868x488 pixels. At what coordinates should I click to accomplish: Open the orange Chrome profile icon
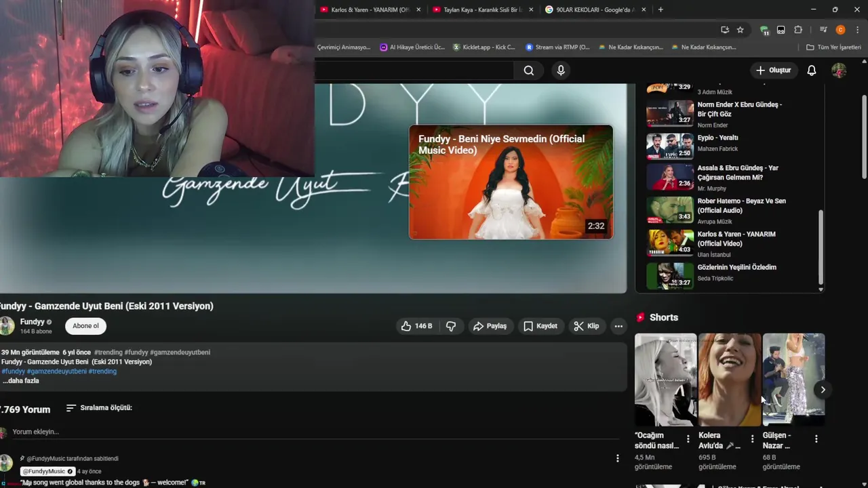pyautogui.click(x=840, y=30)
